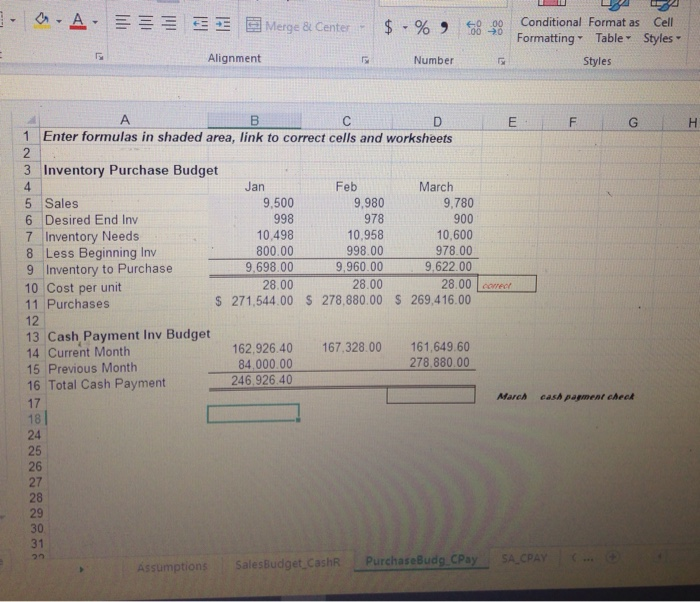Screen dimensions: 700x602
Task: Select column F header
Action: (x=572, y=122)
